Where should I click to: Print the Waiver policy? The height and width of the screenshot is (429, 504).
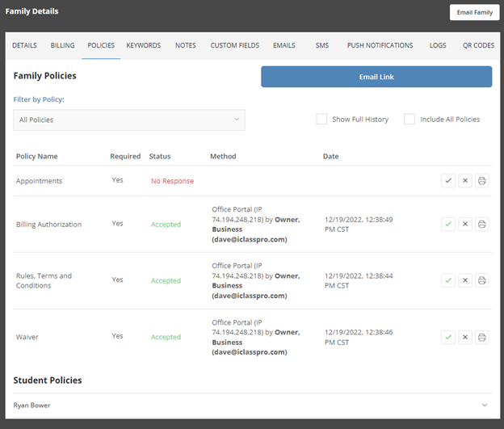click(482, 338)
